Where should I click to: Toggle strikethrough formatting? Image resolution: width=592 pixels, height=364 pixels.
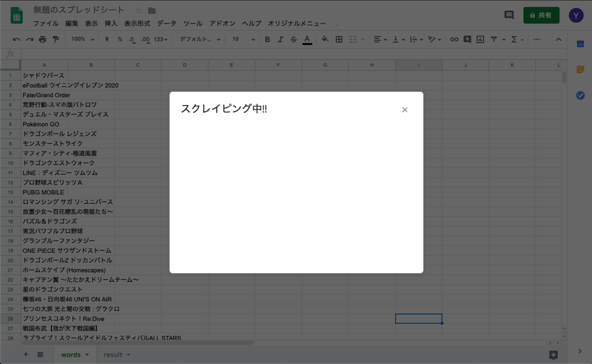(294, 39)
